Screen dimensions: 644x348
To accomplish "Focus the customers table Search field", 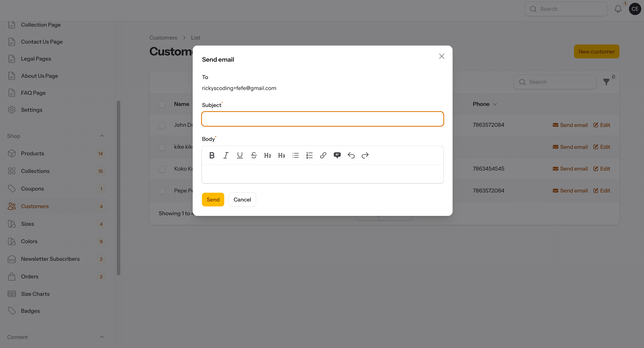I will [555, 82].
